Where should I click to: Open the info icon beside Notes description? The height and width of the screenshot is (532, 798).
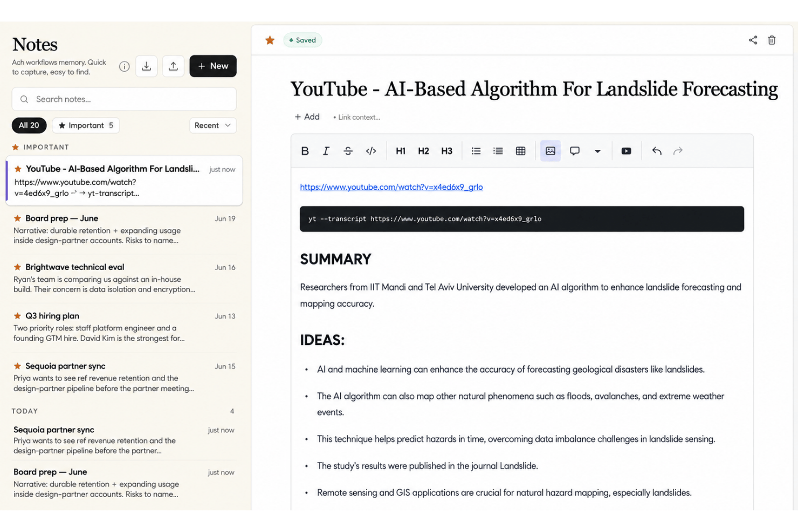pos(125,66)
